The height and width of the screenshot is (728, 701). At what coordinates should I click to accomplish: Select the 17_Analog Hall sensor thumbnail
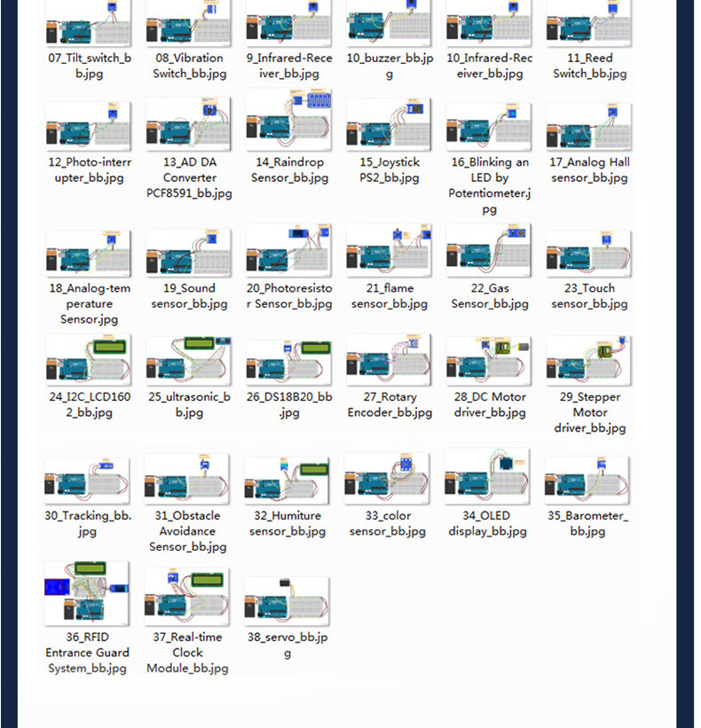[589, 126]
